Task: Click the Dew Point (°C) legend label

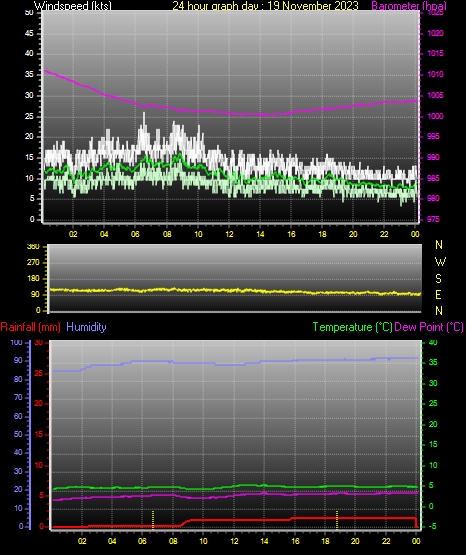Action: point(429,327)
